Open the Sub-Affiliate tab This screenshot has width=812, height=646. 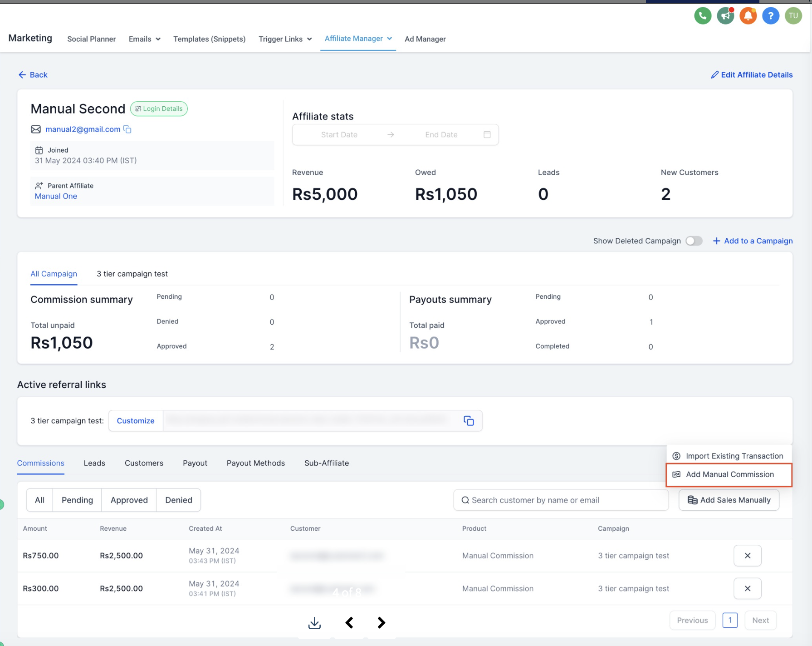[327, 463]
